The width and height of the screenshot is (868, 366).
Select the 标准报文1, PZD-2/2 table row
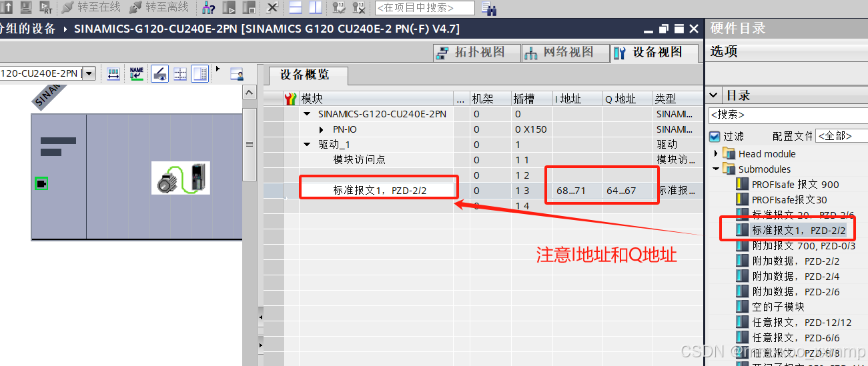[x=483, y=191]
